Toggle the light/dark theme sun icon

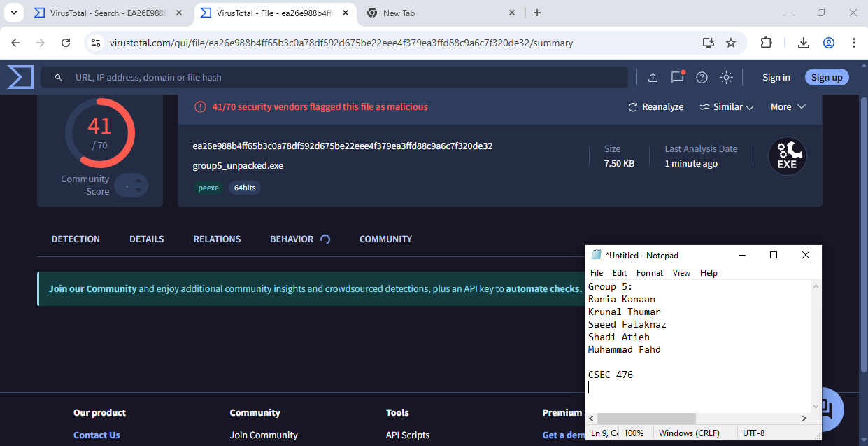point(727,77)
